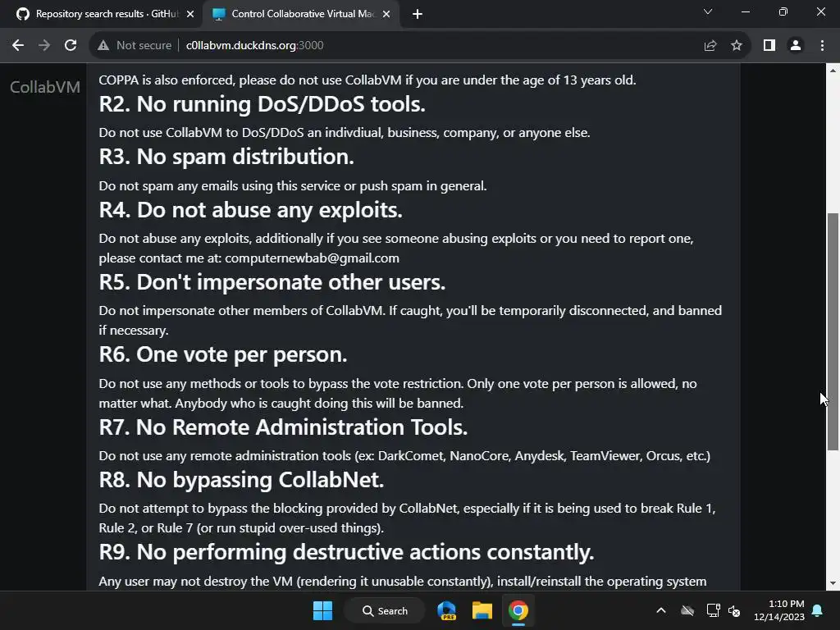Click the scrollbar up arrow
Viewport: 840px width, 630px height.
pyautogui.click(x=833, y=71)
